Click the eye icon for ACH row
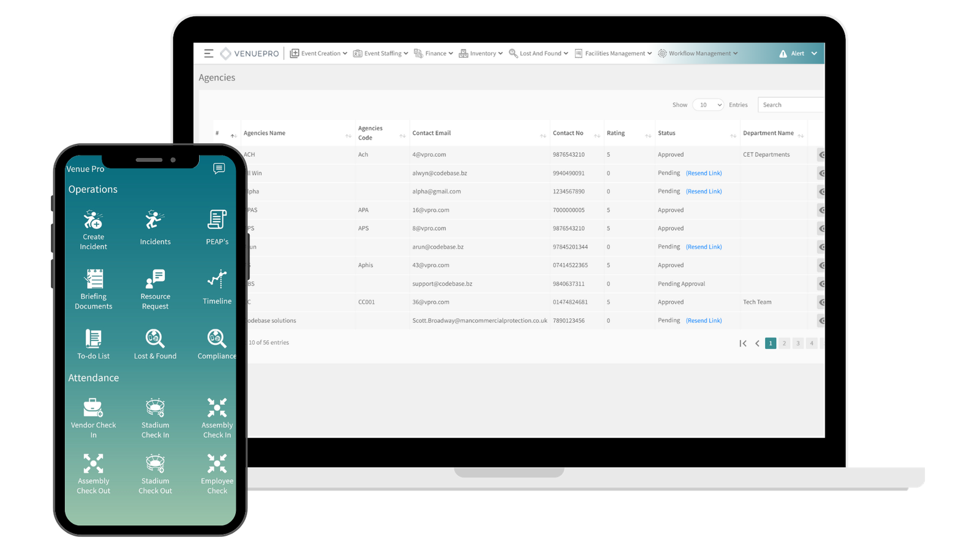The image size is (980, 551). [x=821, y=155]
